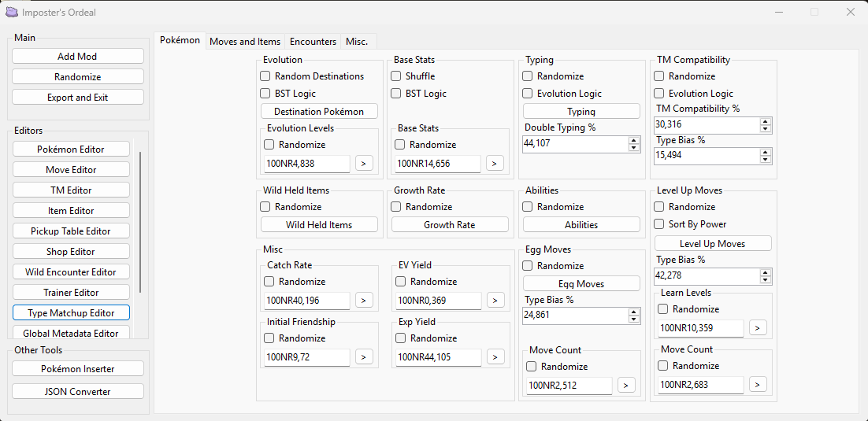The width and height of the screenshot is (868, 421).
Task: Click the Imposter's Ordeal app icon
Action: [11, 12]
